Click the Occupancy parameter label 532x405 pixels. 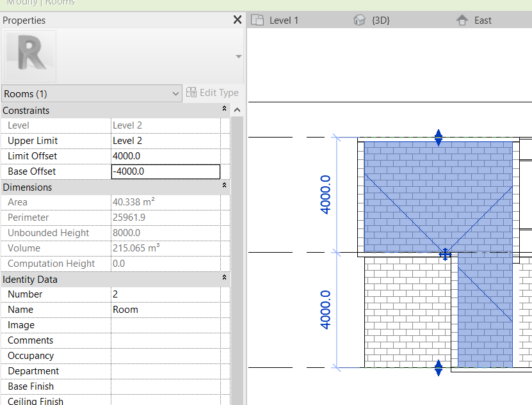[31, 356]
